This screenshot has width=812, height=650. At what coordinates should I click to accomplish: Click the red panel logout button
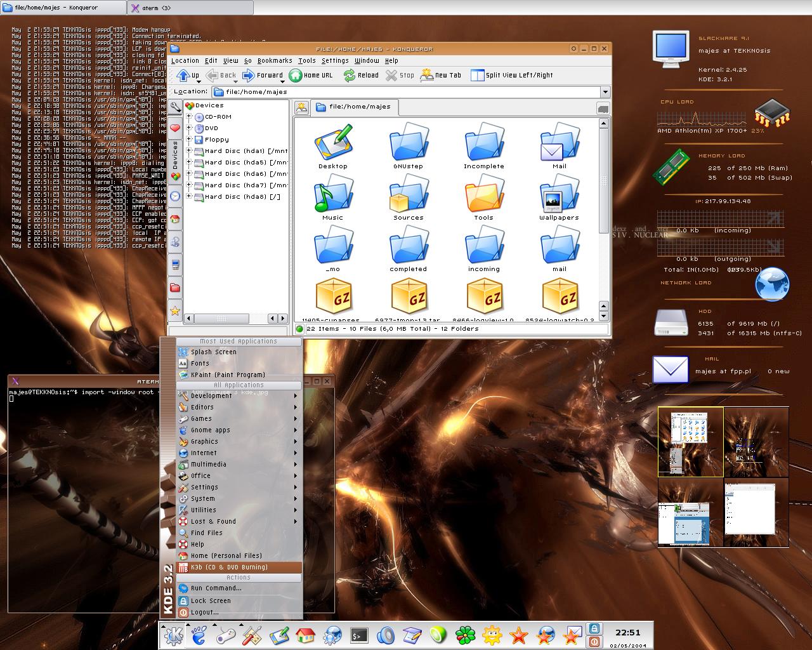pyautogui.click(x=594, y=641)
